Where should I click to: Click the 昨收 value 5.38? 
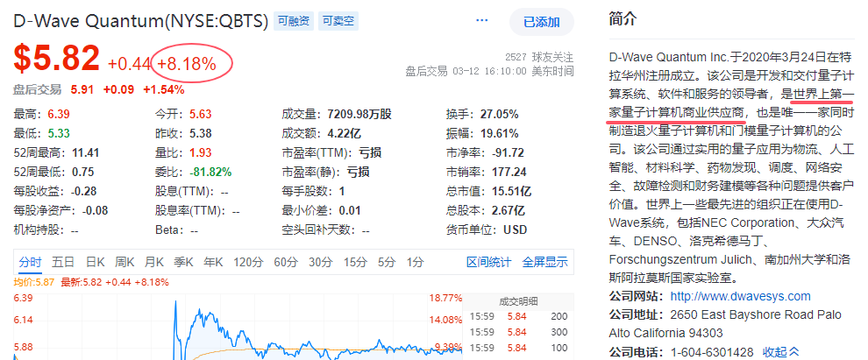coord(201,133)
